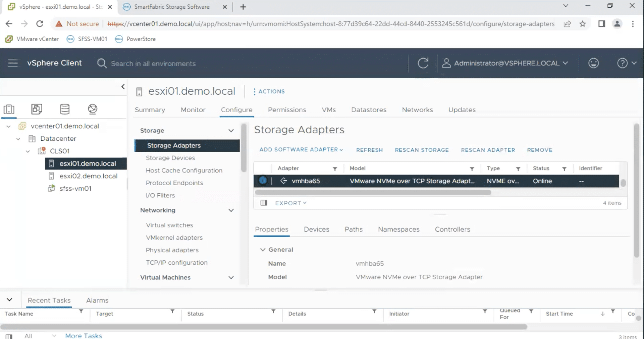Viewport: 644px width, 339px height.
Task: Collapse the General properties section
Action: (x=263, y=250)
